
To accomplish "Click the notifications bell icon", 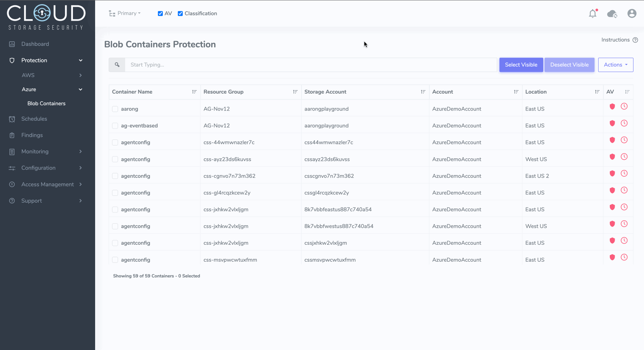I will coord(592,14).
